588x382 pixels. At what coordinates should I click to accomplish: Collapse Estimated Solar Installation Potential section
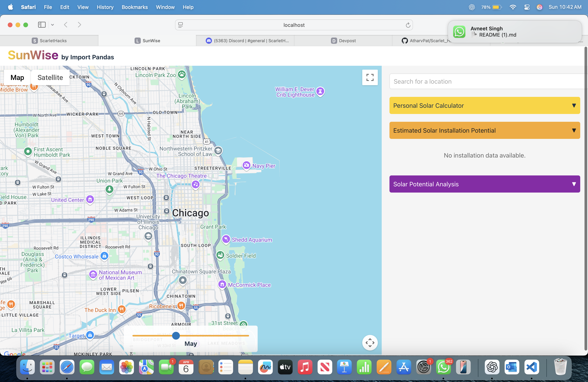click(484, 131)
